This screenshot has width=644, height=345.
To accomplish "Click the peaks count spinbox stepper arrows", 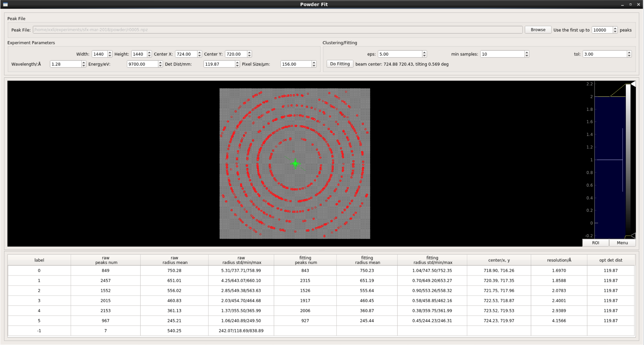I will 615,30.
